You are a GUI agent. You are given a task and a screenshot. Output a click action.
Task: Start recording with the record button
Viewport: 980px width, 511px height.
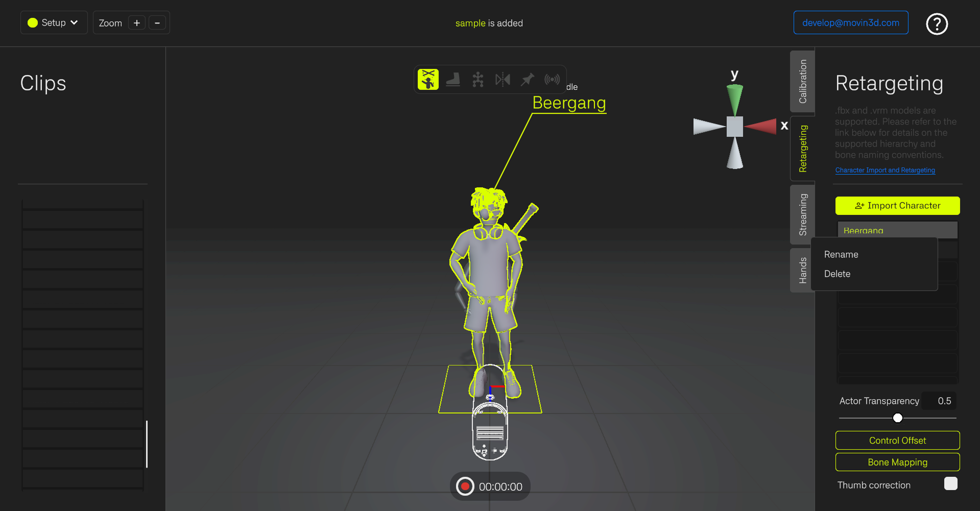tap(465, 486)
